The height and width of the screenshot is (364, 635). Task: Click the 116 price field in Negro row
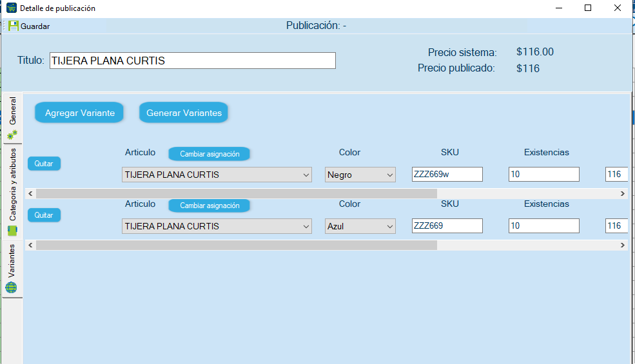tap(617, 174)
